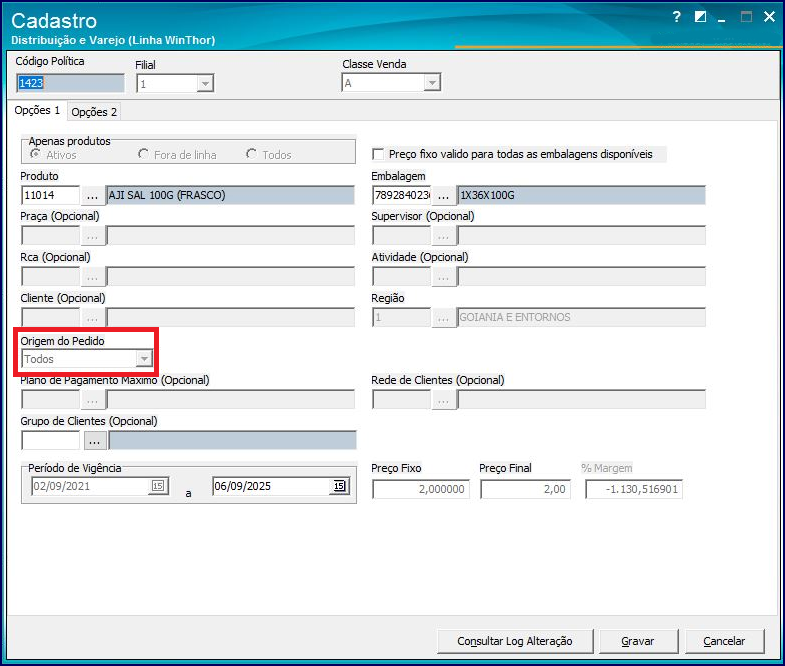Open Produto search ellipsis button
Viewport: 785px width, 666px height.
point(93,195)
